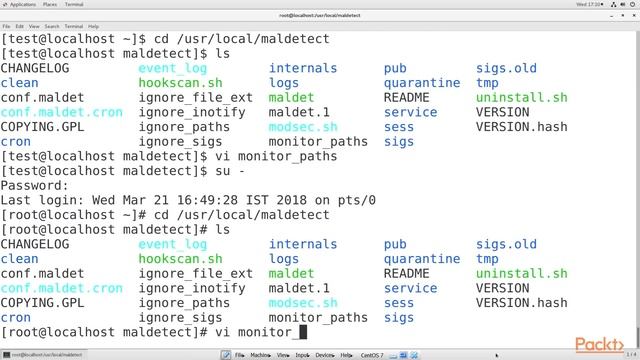640x360 pixels.
Task: Click the 'vi monitor_paths' command line of test user
Action: click(169, 156)
